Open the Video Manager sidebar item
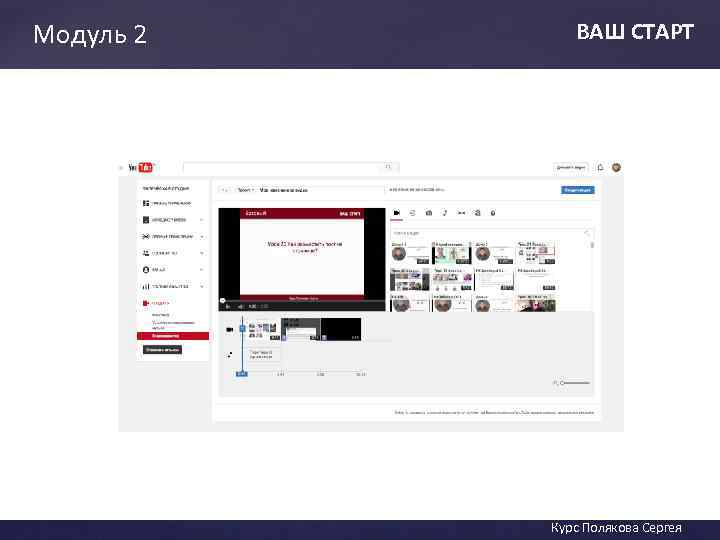Image resolution: width=720 pixels, height=540 pixels. [x=164, y=220]
